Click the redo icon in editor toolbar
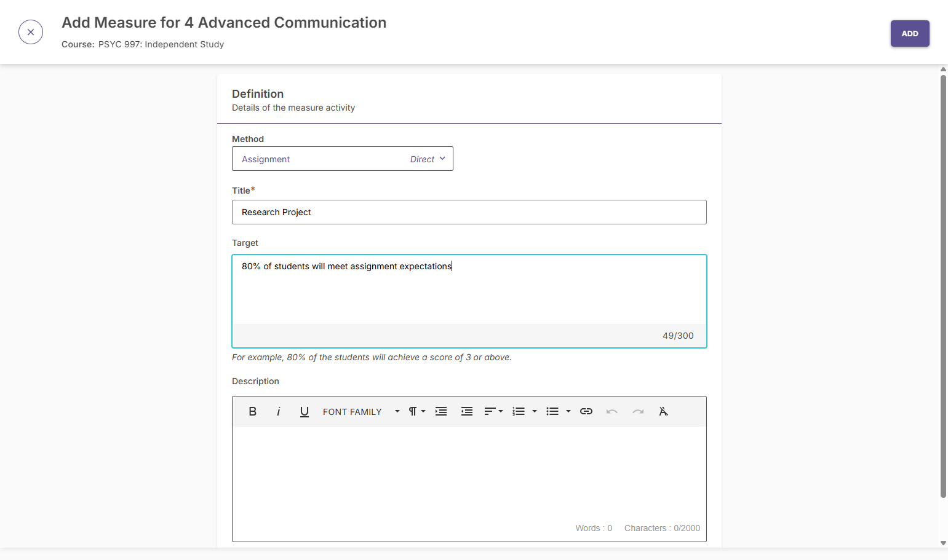948x560 pixels. pyautogui.click(x=638, y=411)
